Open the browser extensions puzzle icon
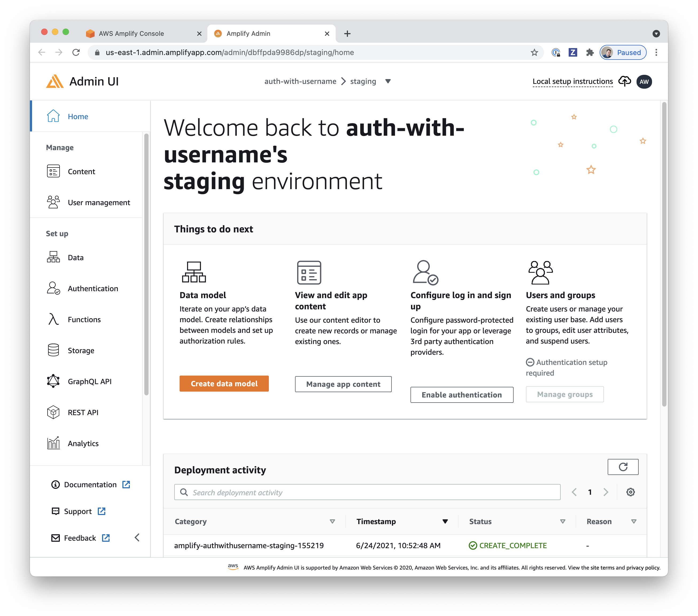698x616 pixels. 590,52
